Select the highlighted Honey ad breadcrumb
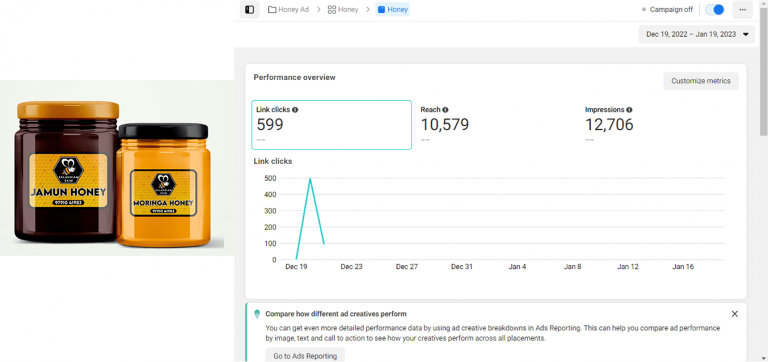Viewport: 768px width, 362px height. 392,9
